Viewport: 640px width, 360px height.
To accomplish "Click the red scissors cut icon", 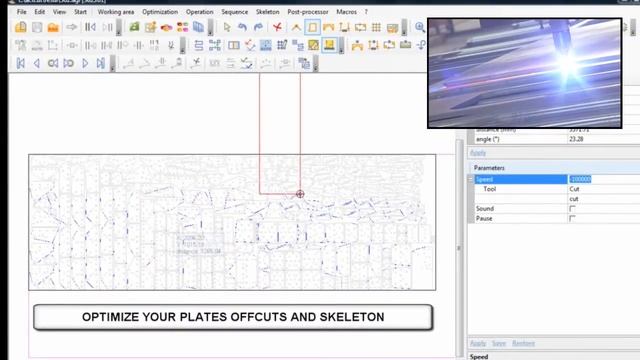I will [278, 27].
